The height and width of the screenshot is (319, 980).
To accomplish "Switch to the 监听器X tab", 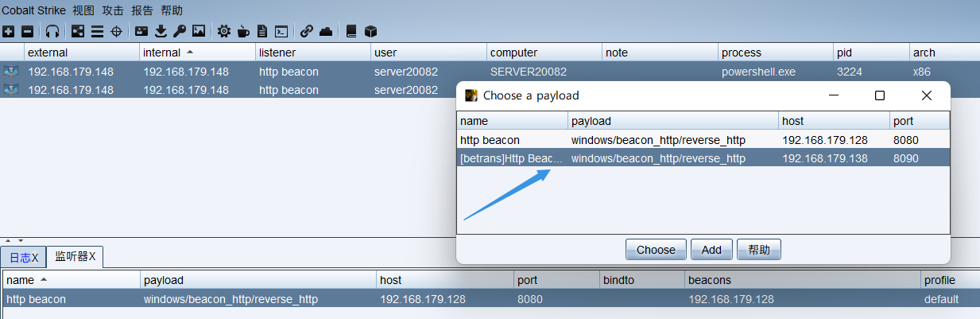I will (x=75, y=256).
